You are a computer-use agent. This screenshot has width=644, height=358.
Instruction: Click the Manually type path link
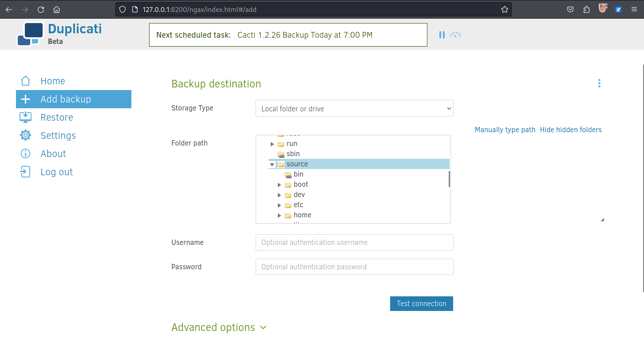click(505, 130)
